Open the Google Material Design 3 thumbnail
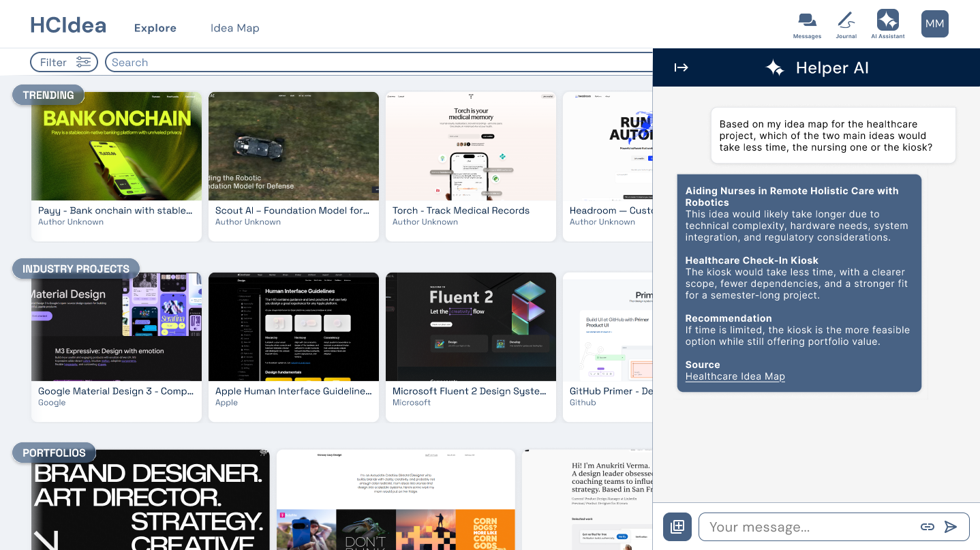Viewport: 980px width, 550px height. (117, 326)
